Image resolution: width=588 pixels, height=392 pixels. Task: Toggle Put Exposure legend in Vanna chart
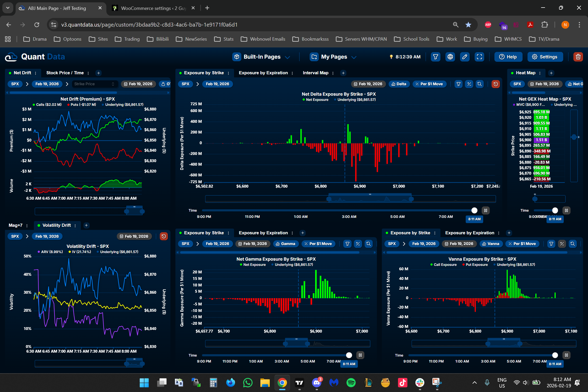476,265
